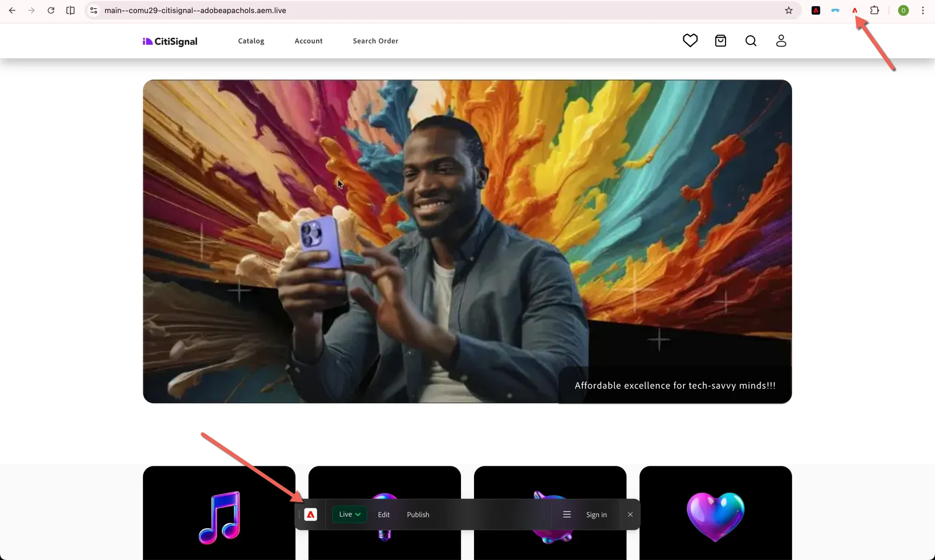Image resolution: width=935 pixels, height=560 pixels.
Task: Click the CitiSignal logo
Action: point(170,41)
